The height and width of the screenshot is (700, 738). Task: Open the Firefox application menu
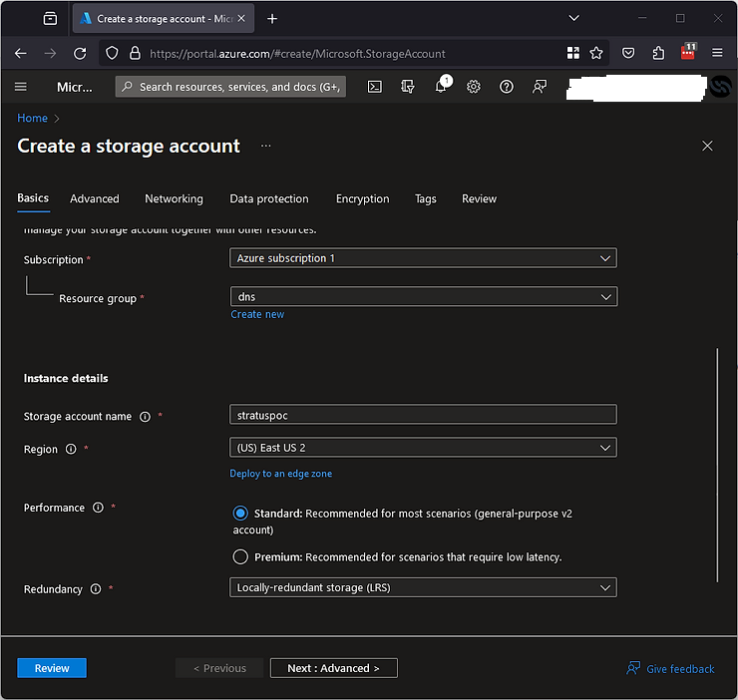(717, 53)
